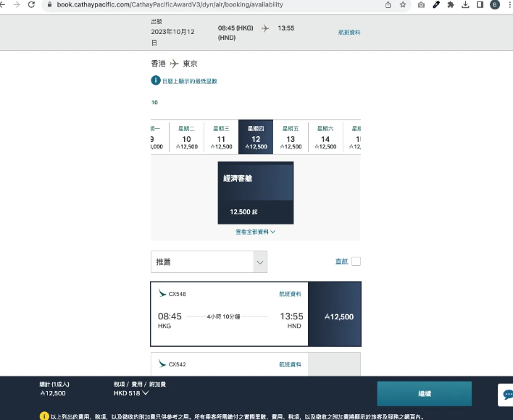Select the Friday 13 date tab
Image resolution: width=513 pixels, height=420 pixels.
pyautogui.click(x=291, y=138)
